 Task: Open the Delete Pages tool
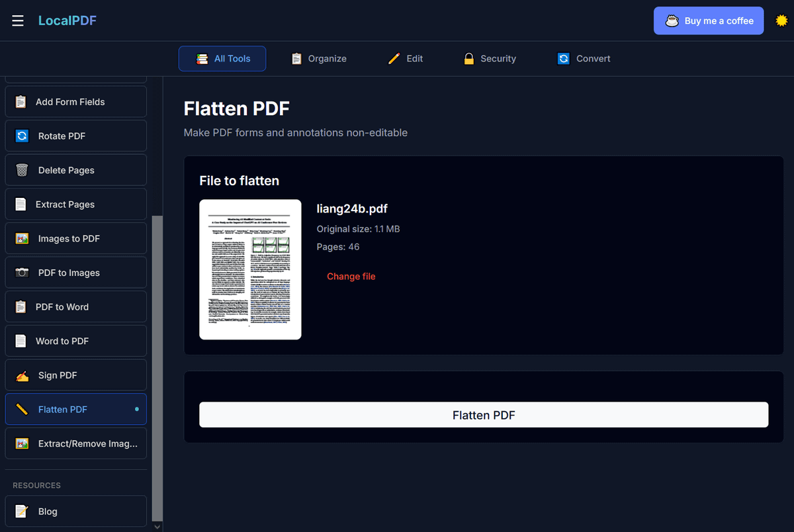(76, 170)
